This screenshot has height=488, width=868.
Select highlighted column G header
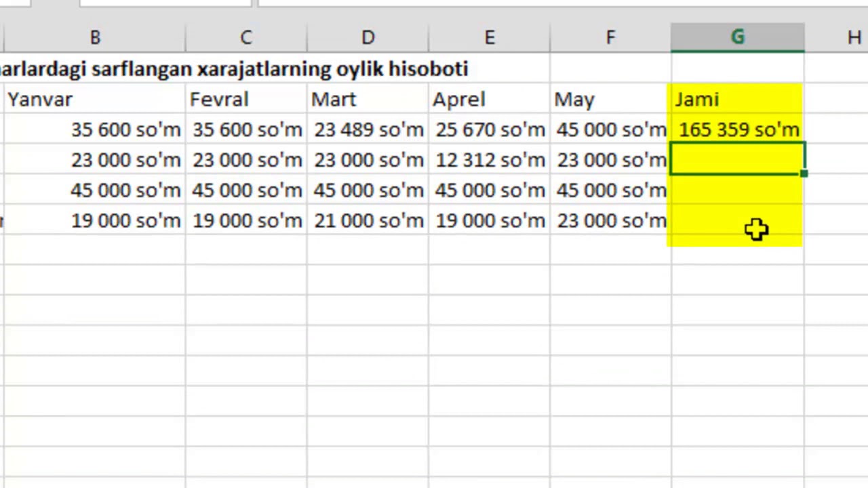[x=738, y=38]
